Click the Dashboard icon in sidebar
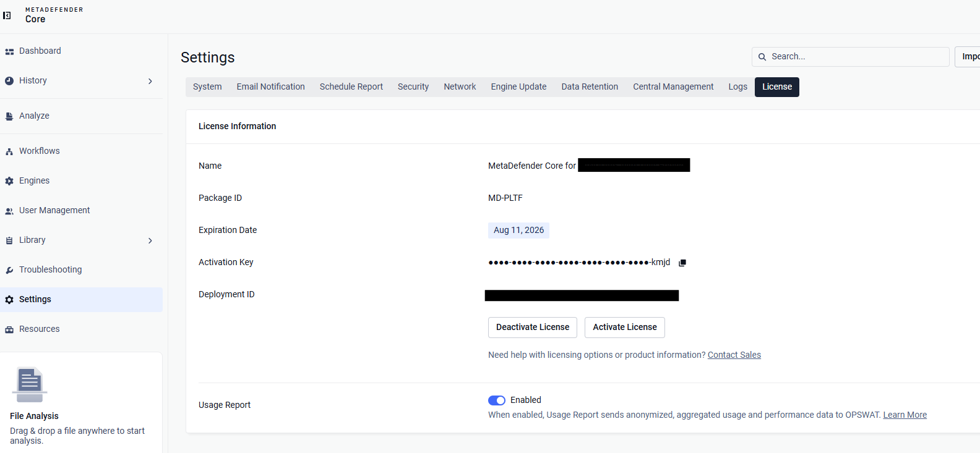 9,51
